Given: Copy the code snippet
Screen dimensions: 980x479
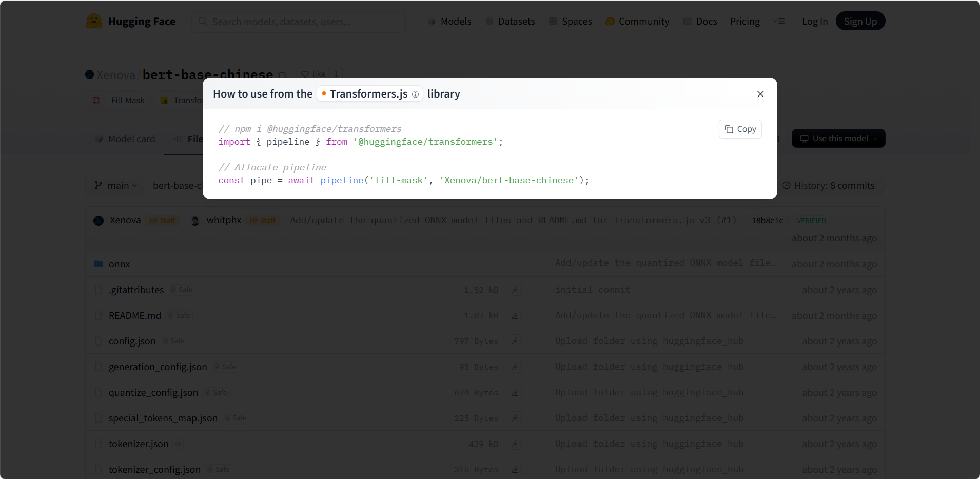Looking at the screenshot, I should click(740, 129).
